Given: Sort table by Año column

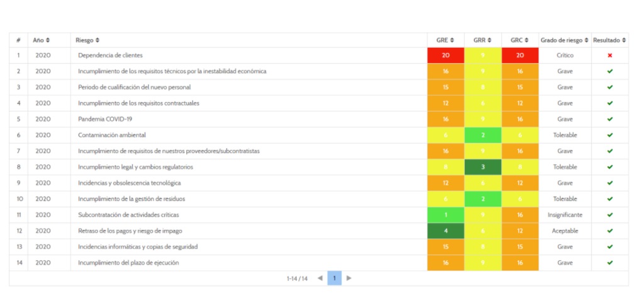Looking at the screenshot, I should [42, 40].
